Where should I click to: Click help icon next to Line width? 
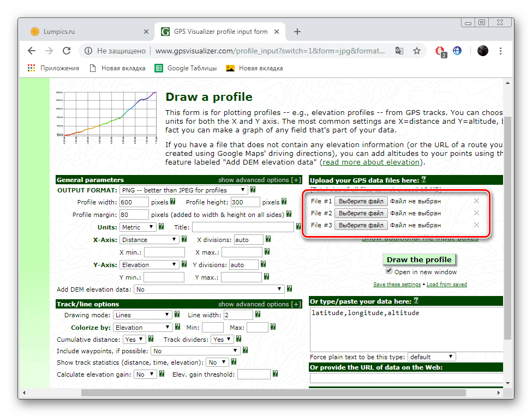(x=258, y=315)
